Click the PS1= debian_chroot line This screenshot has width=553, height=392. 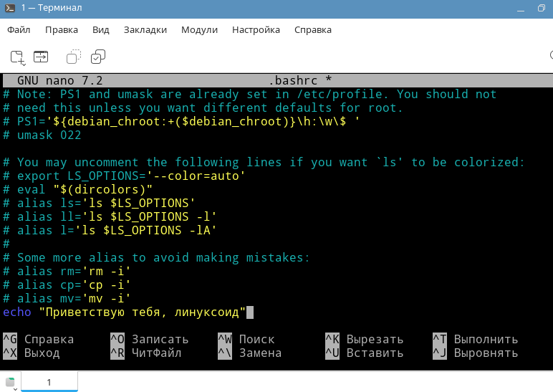tap(181, 121)
